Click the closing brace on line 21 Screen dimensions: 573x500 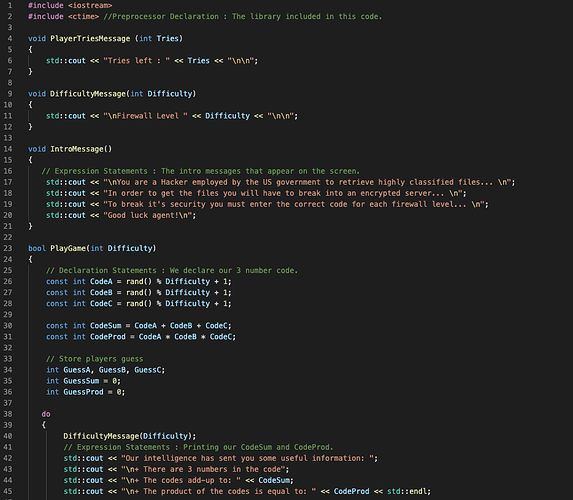[x=30, y=226]
